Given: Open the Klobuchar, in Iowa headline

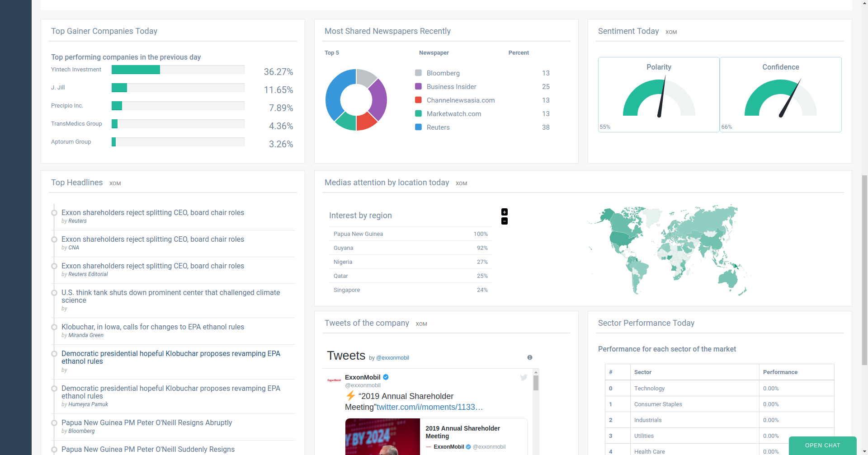Looking at the screenshot, I should coord(153,327).
